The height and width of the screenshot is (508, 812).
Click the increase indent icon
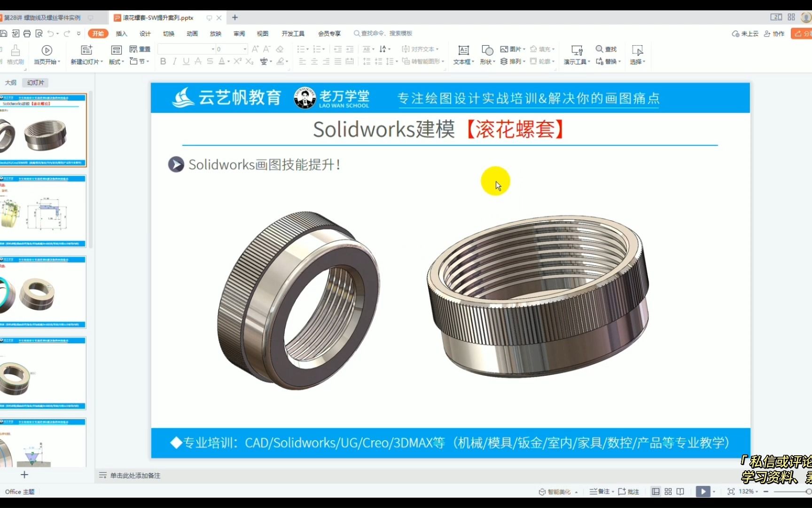350,49
